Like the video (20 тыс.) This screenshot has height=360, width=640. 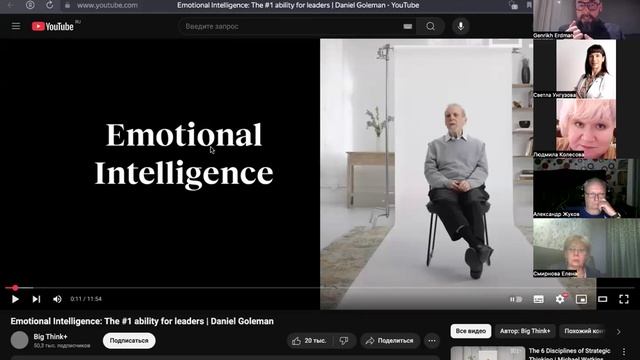click(309, 340)
